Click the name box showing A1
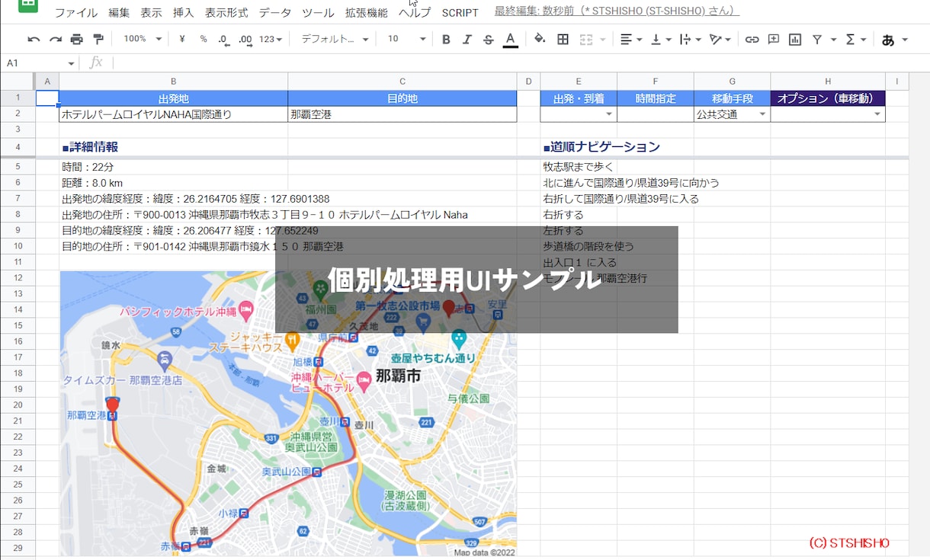Viewport: 930px width, 560px height. [x=35, y=62]
